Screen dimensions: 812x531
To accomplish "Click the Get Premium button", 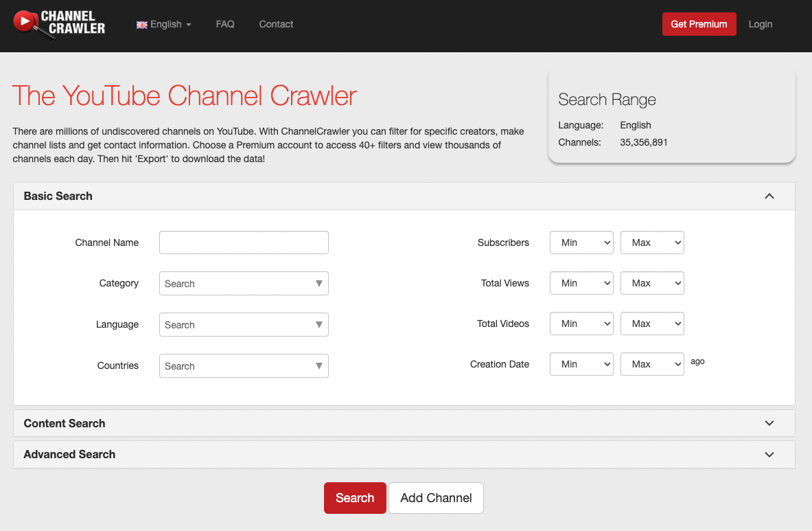I will tap(699, 23).
